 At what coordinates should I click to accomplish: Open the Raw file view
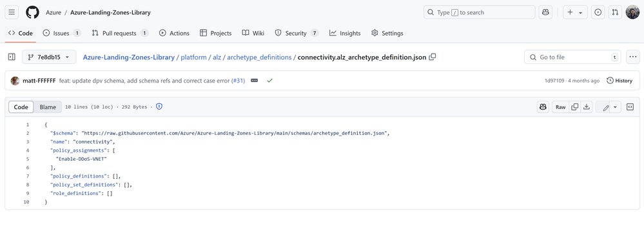pyautogui.click(x=561, y=107)
